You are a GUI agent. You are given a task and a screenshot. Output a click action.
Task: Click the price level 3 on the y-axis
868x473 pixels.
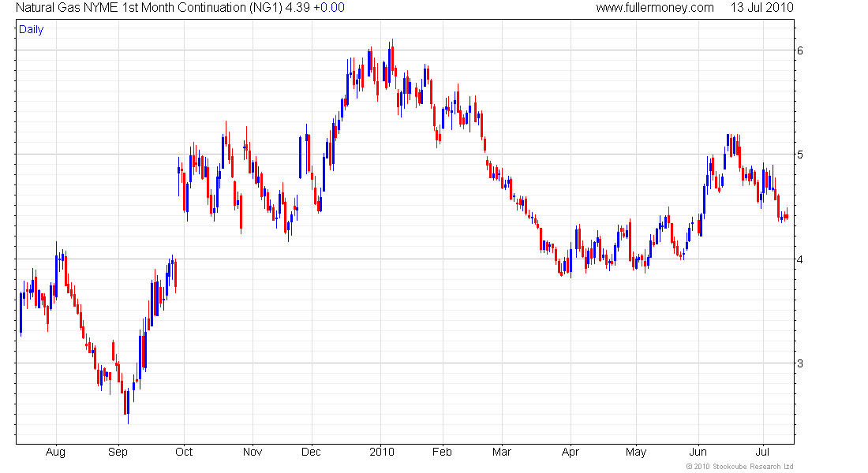tap(800, 363)
